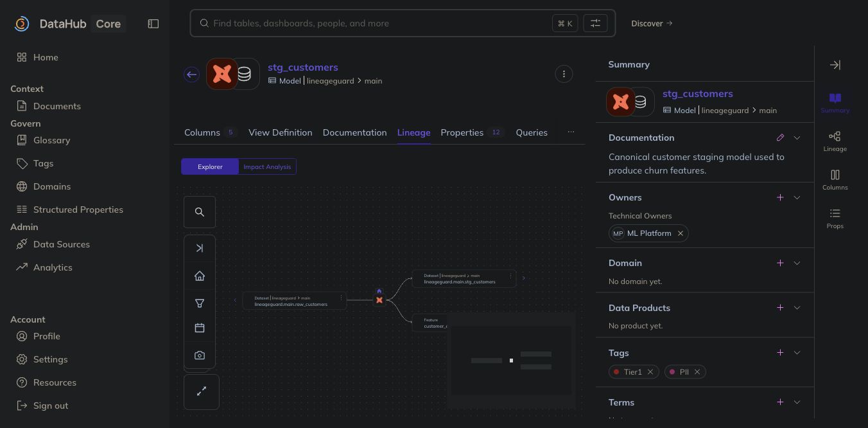Open the View Definition tab
The image size is (868, 428).
(281, 132)
